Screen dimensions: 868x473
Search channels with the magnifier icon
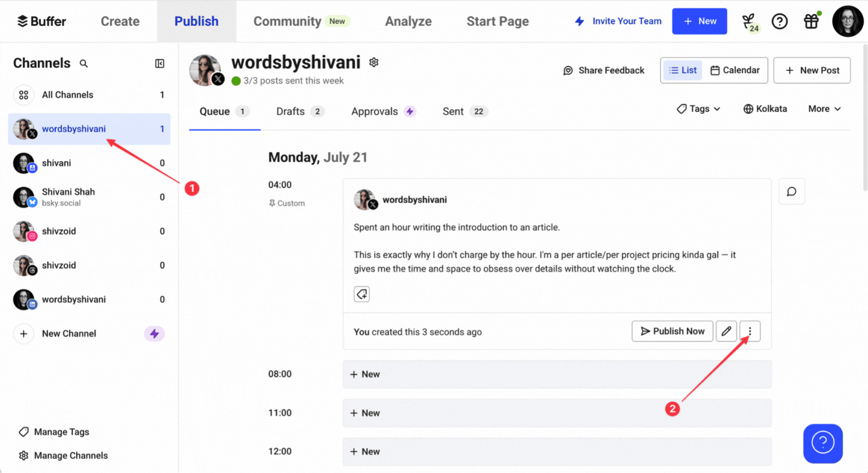pyautogui.click(x=84, y=63)
